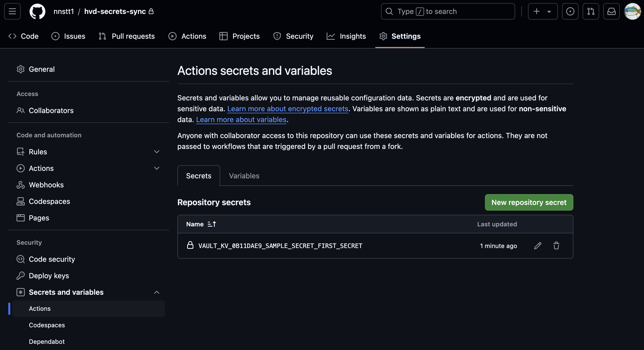The width and height of the screenshot is (644, 350).
Task: Click the key icon beside Deploy keys
Action: [21, 276]
